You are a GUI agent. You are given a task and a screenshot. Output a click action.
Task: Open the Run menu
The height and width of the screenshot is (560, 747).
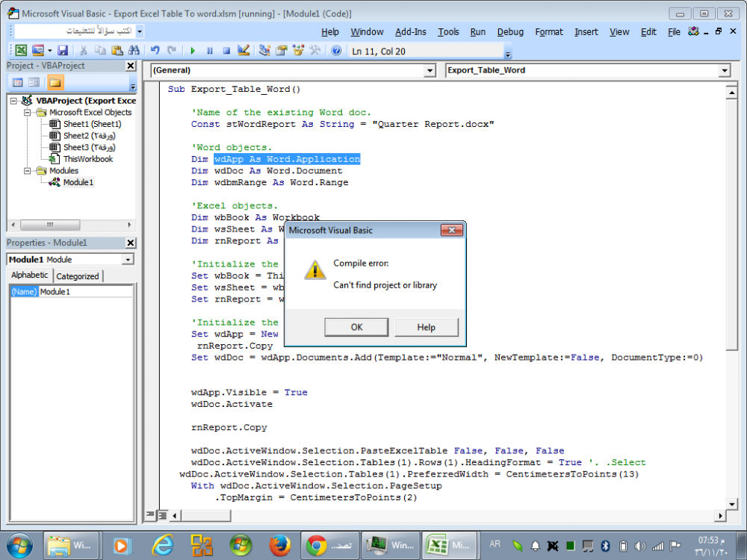478,32
